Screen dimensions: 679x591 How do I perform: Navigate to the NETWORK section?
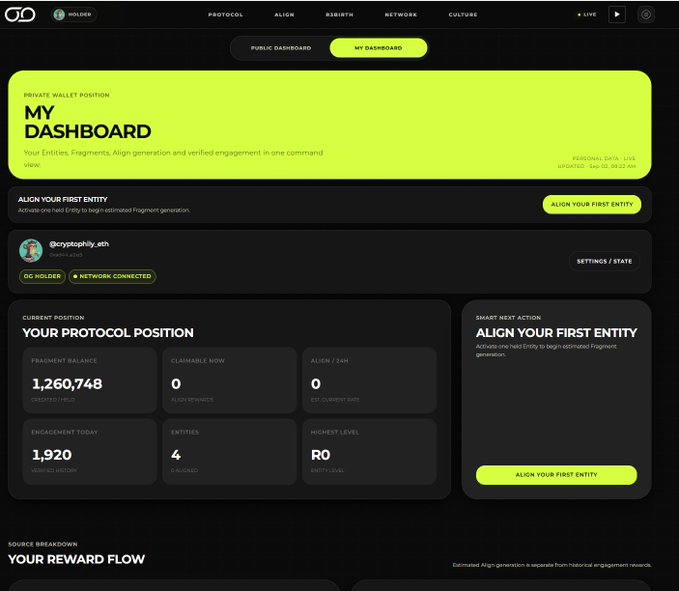401,15
